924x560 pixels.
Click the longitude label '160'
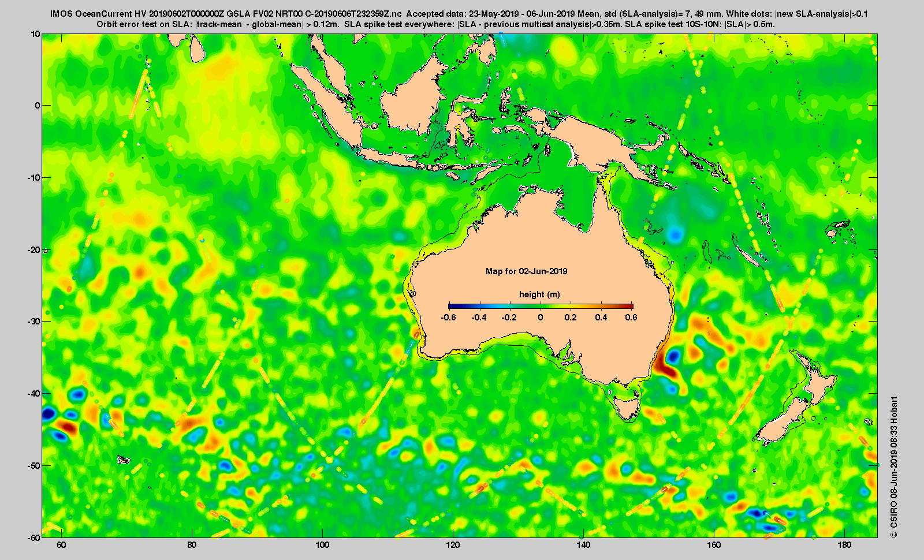[x=714, y=545]
